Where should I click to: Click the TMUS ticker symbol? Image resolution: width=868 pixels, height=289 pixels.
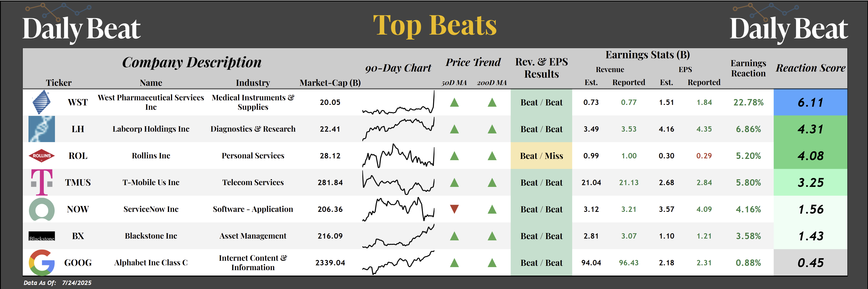78,182
